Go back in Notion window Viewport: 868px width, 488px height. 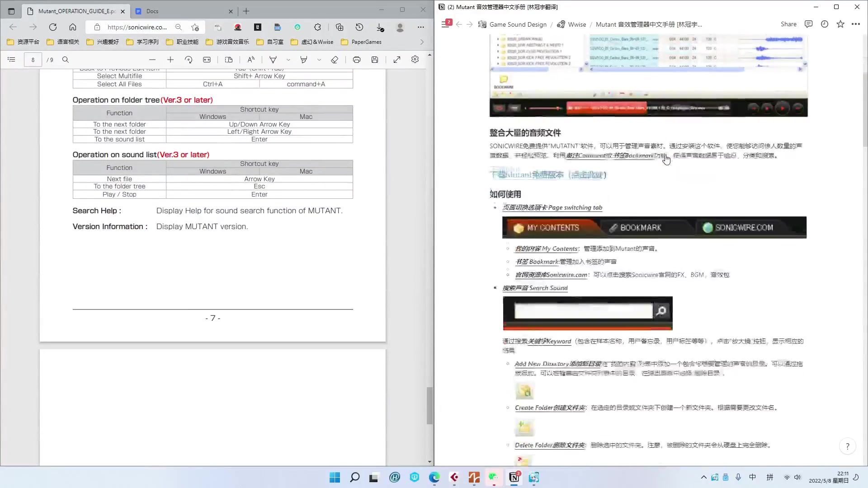click(459, 24)
